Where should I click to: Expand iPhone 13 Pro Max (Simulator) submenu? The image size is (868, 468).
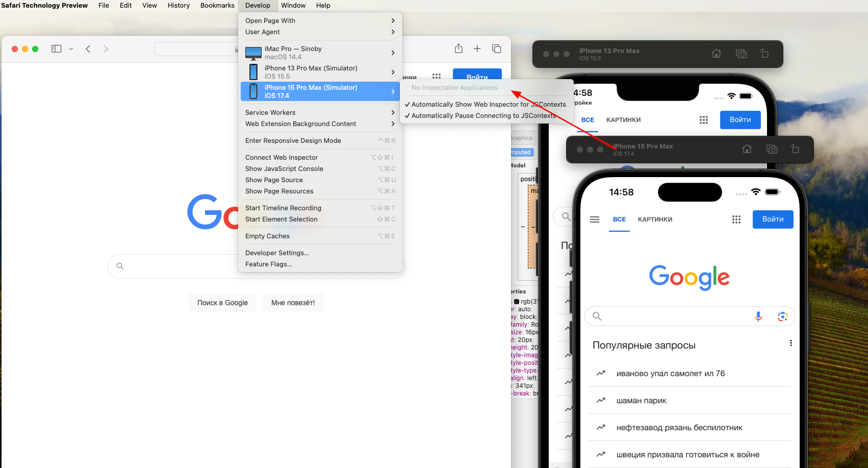[x=320, y=72]
